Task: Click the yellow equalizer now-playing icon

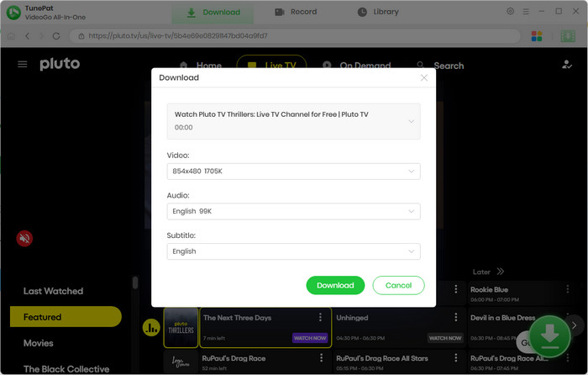Action: click(x=151, y=328)
